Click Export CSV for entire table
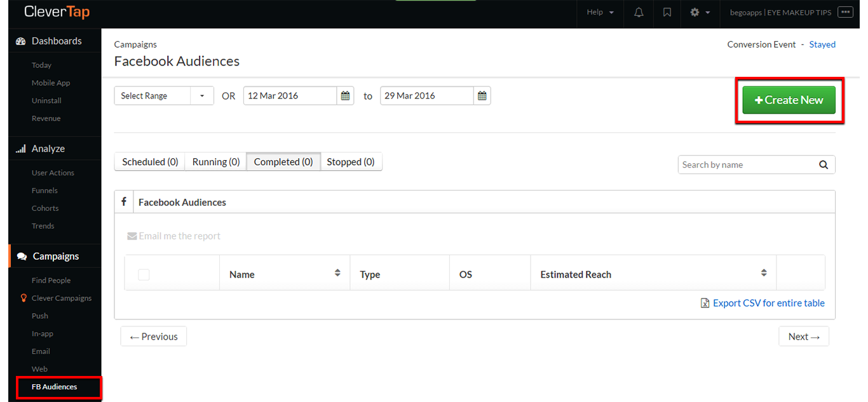The image size is (868, 402). tap(769, 303)
